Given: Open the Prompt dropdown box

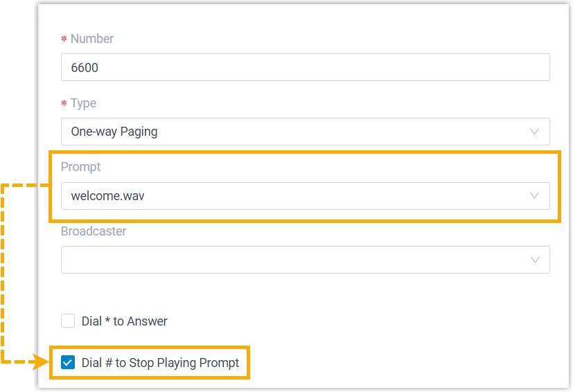Looking at the screenshot, I should [x=305, y=196].
